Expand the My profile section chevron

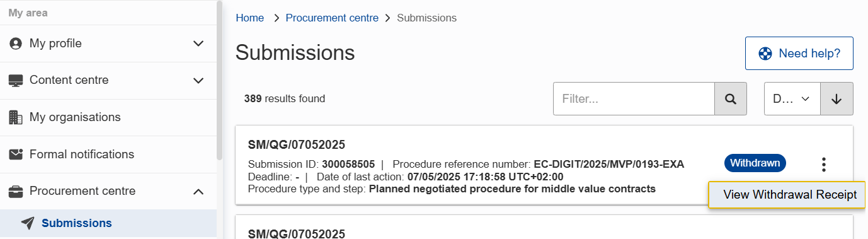coord(198,44)
